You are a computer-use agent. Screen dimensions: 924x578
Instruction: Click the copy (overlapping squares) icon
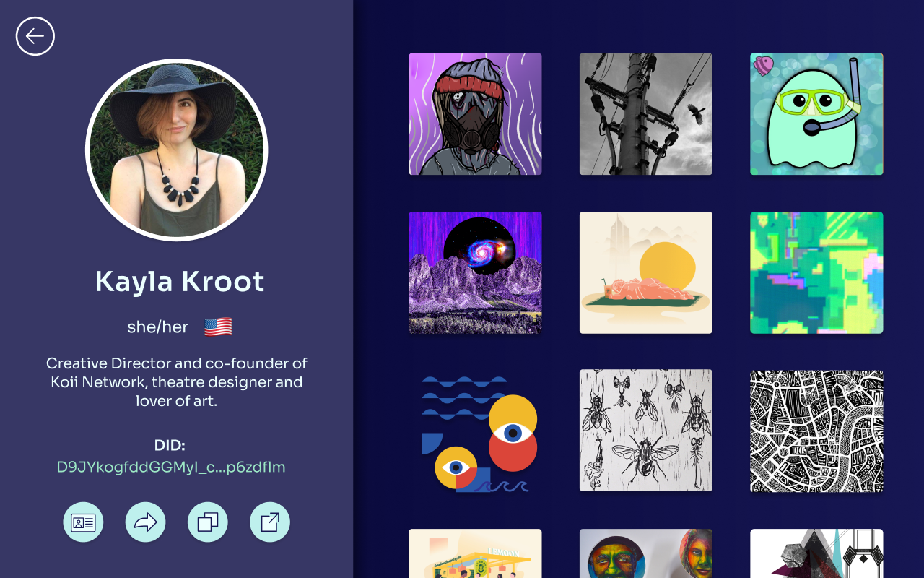click(208, 522)
